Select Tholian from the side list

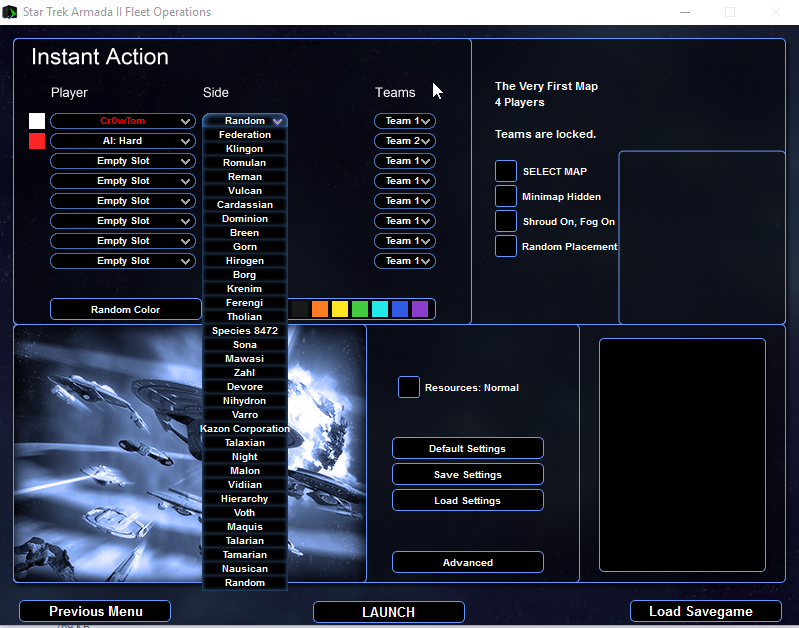tap(245, 317)
